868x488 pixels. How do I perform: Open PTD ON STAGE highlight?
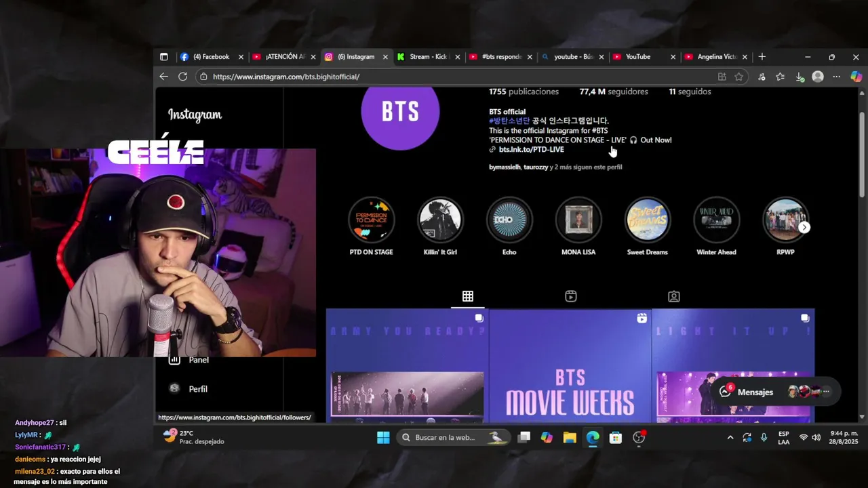click(371, 226)
